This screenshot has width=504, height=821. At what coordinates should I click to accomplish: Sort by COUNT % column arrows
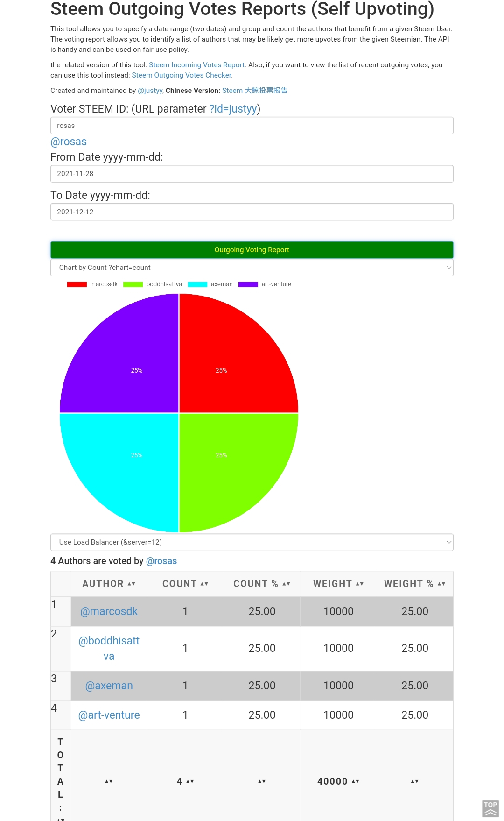tap(287, 584)
